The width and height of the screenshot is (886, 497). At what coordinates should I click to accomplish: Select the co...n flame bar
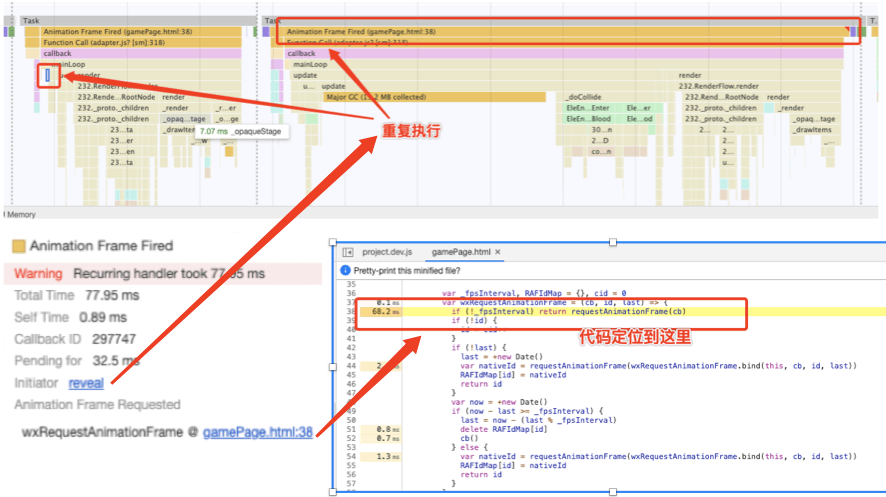600,151
